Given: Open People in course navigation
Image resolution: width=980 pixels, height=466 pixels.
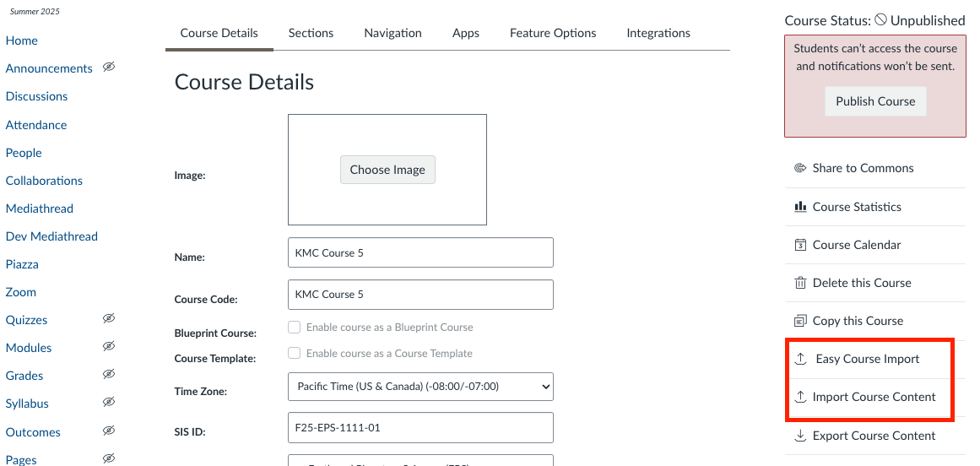Looking at the screenshot, I should (x=24, y=153).
